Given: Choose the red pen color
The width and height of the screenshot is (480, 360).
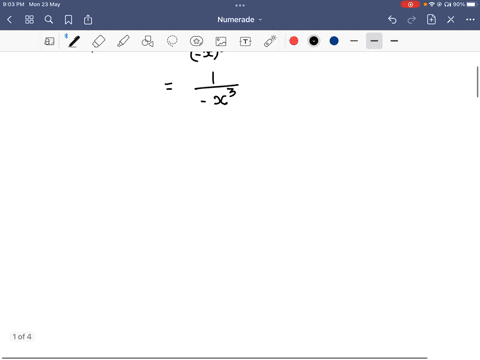Looking at the screenshot, I should (294, 41).
